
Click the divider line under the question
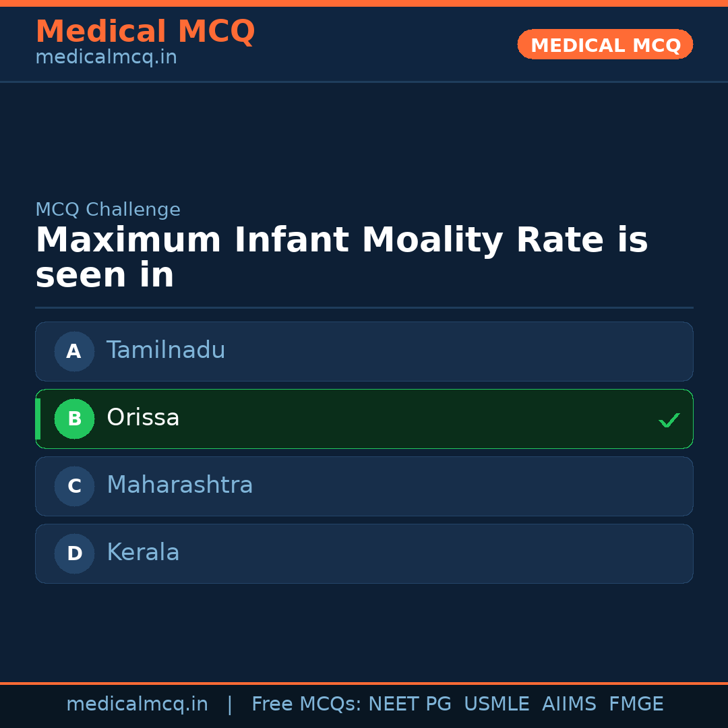[x=364, y=307]
